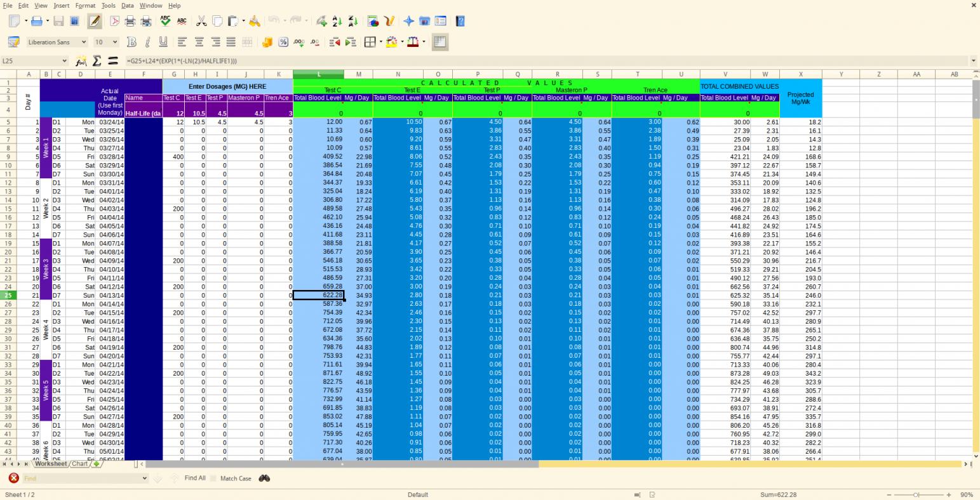Justify cell text
The width and height of the screenshot is (980, 500).
click(231, 42)
